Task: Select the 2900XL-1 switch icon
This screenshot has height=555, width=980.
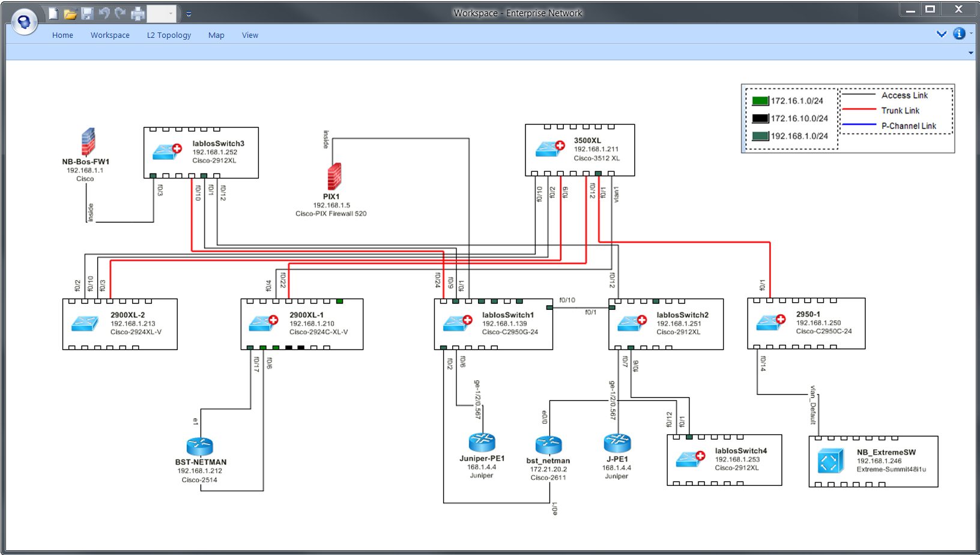Action: 264,323
